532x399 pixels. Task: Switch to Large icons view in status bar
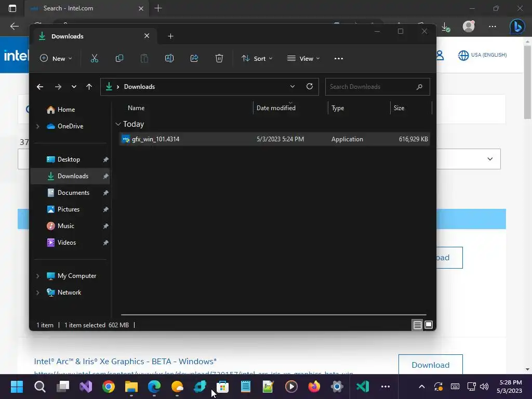(x=429, y=325)
